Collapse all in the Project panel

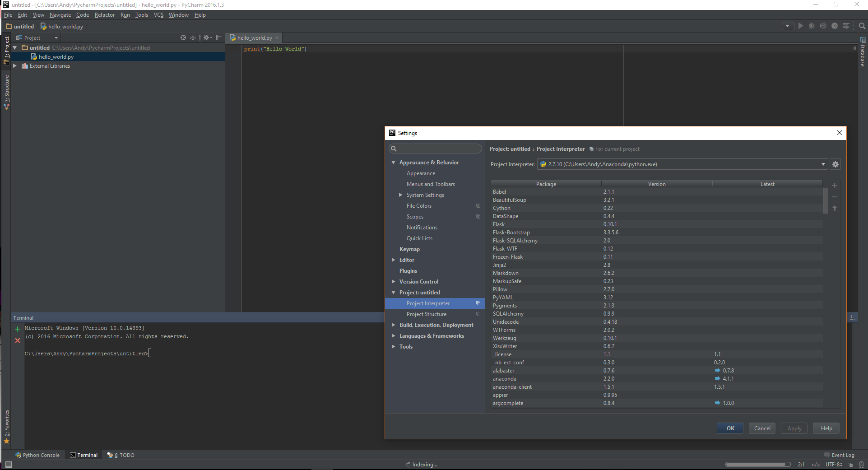(193, 38)
